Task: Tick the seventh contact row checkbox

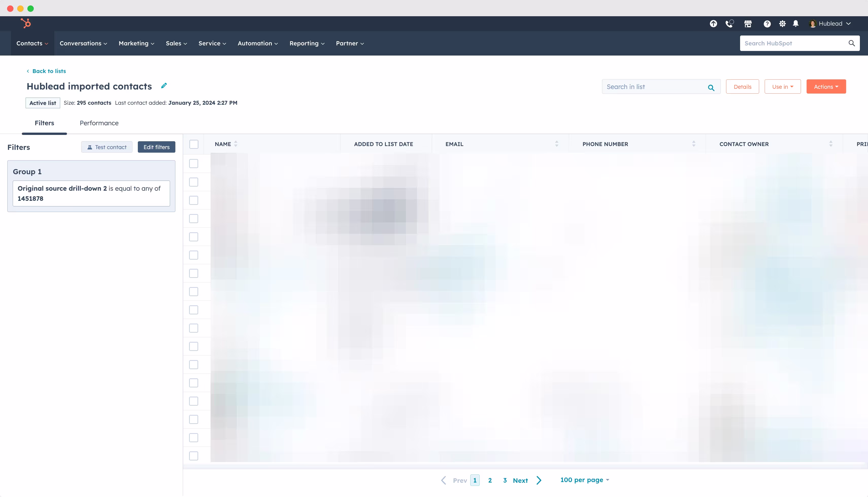Action: click(194, 273)
